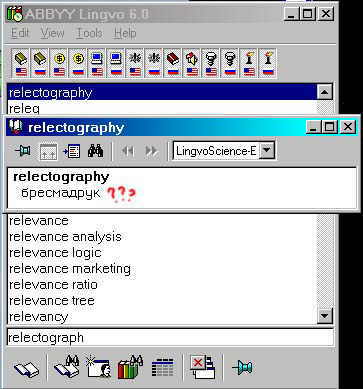Image resolution: width=363 pixels, height=389 pixels.
Task: Click the word list scroll up arrow
Action: (x=325, y=92)
